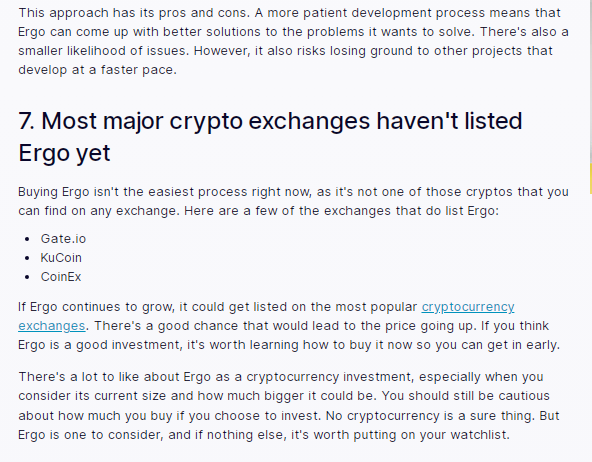
Task: Click the paragraph starting "Buying Ergo isn't"
Action: (293, 201)
